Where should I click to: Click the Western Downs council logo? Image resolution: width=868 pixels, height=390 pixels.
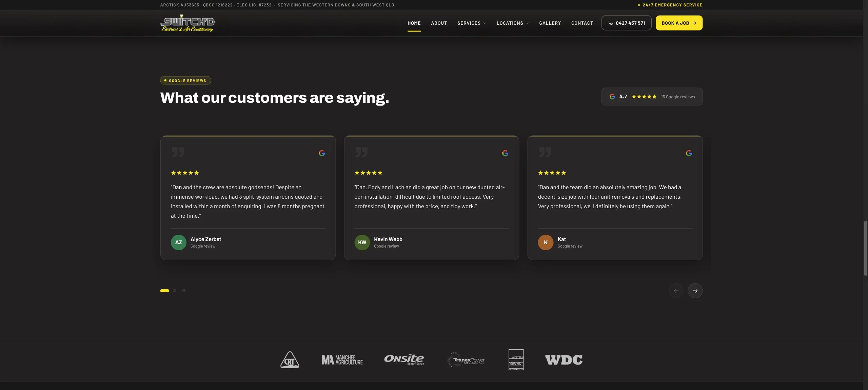516,360
